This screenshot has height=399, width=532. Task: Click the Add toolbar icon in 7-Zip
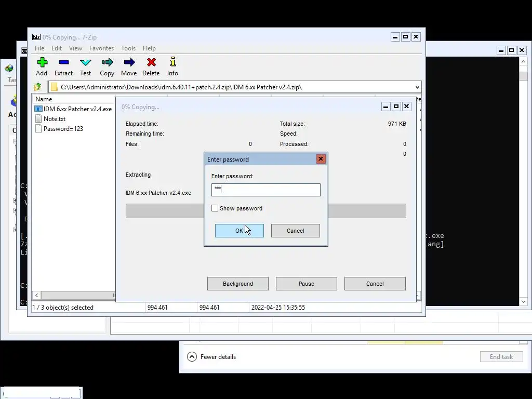pos(42,62)
